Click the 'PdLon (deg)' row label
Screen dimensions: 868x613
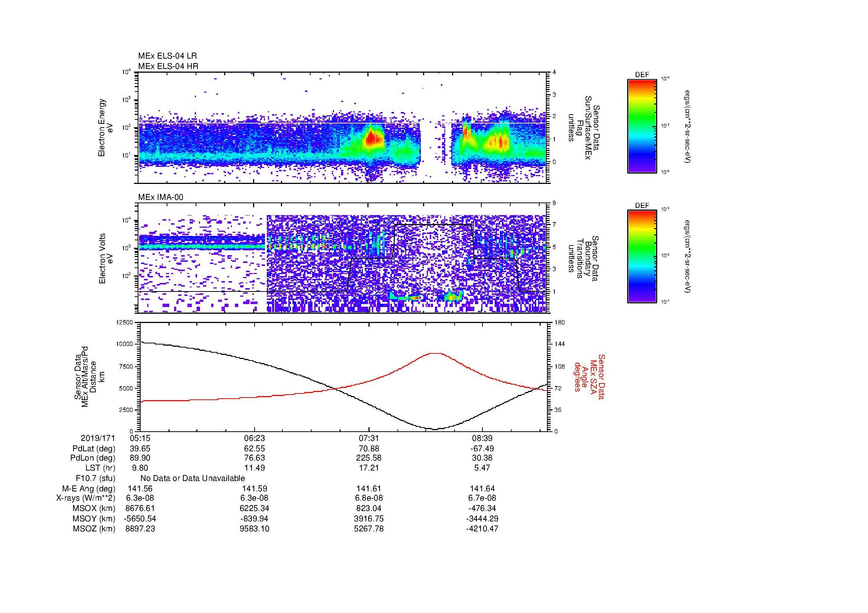[x=93, y=458]
